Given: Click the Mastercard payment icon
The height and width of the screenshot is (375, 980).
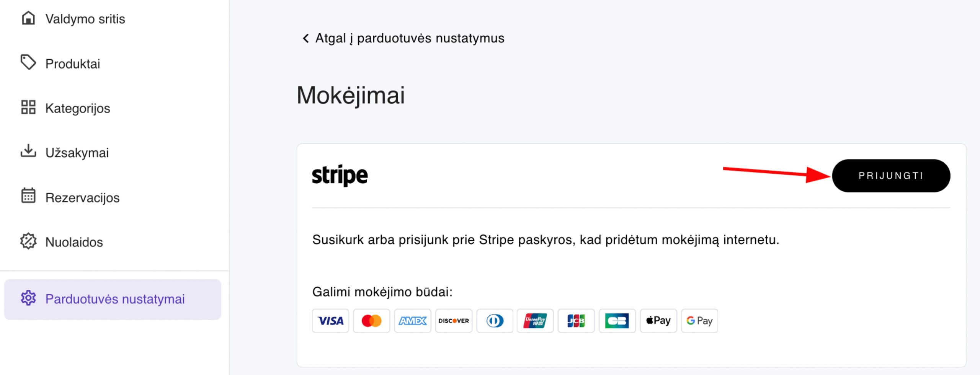Looking at the screenshot, I should tap(371, 321).
